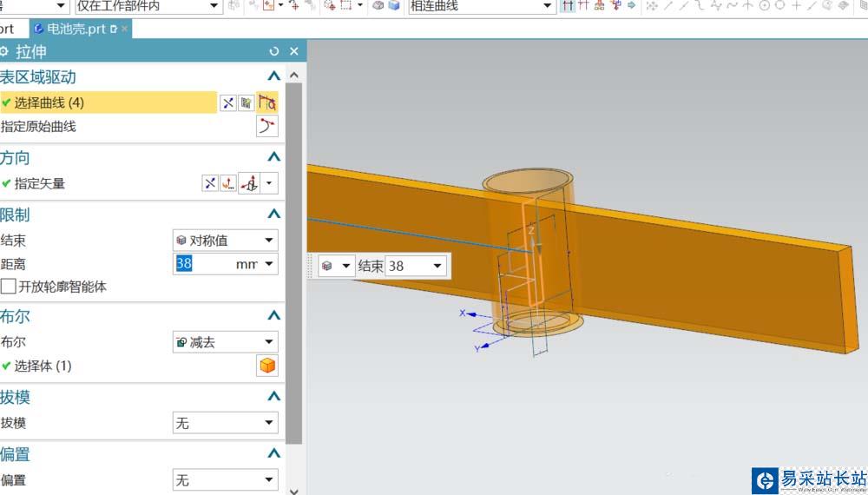The width and height of the screenshot is (868, 495).
Task: Click the rectangle selection icon in toolbar
Action: click(x=346, y=6)
